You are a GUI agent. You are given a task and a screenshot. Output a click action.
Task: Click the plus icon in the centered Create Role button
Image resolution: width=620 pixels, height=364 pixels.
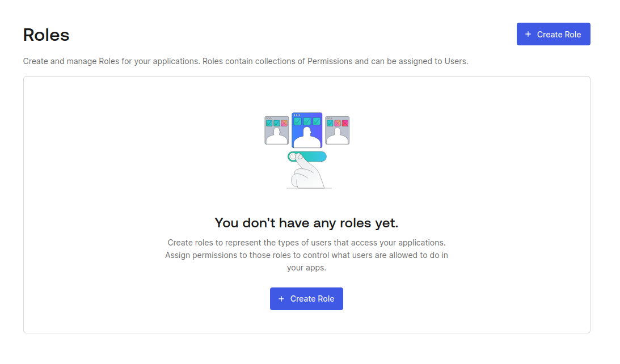[x=281, y=299]
